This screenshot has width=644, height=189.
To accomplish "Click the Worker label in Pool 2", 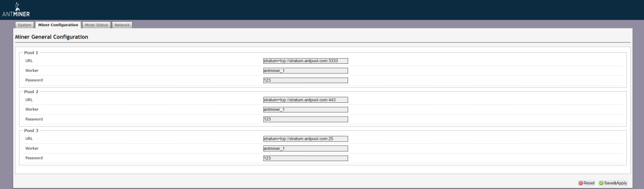I will pyautogui.click(x=32, y=109).
